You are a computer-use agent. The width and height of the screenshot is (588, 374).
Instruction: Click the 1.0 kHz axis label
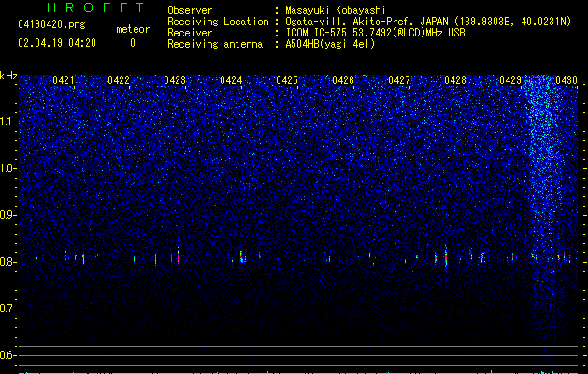point(7,168)
